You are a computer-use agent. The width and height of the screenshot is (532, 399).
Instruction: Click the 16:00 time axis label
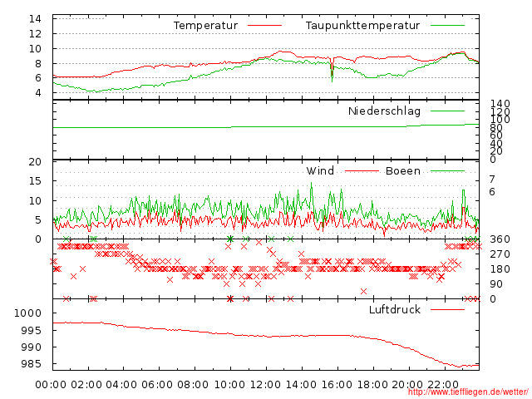tap(337, 385)
